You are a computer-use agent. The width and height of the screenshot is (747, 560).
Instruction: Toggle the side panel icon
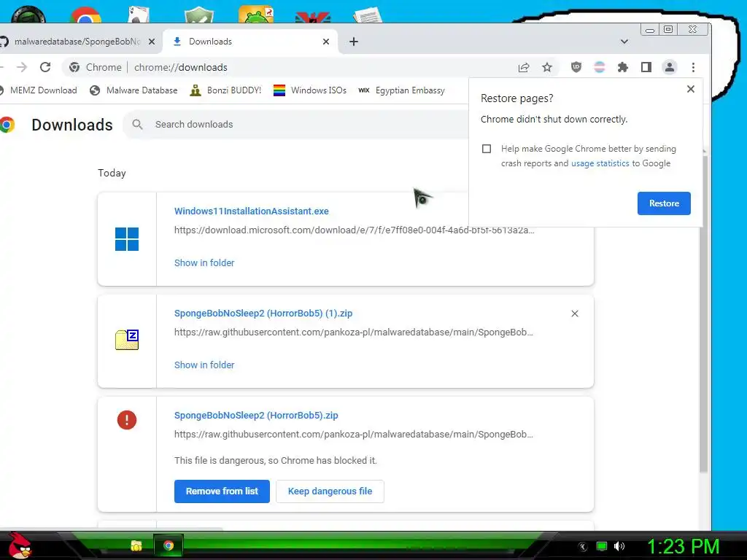click(646, 67)
